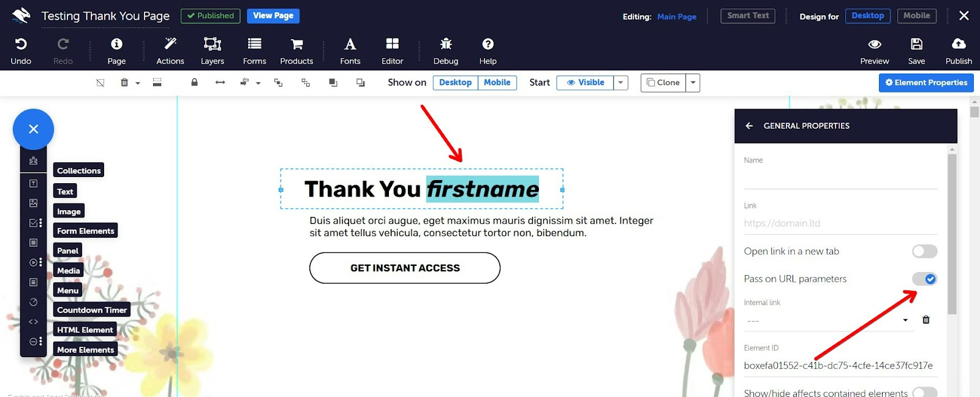
Task: Click the lock element icon
Action: pyautogui.click(x=194, y=83)
